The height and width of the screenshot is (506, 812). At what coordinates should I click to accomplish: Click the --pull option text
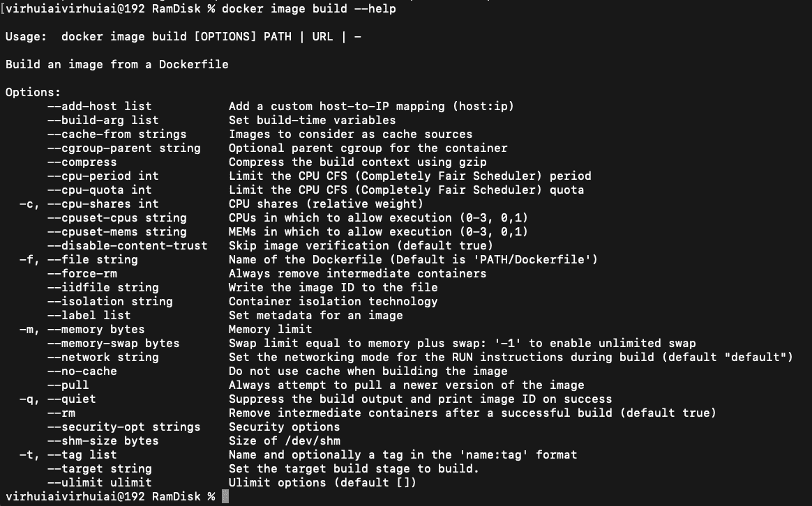pyautogui.click(x=68, y=385)
